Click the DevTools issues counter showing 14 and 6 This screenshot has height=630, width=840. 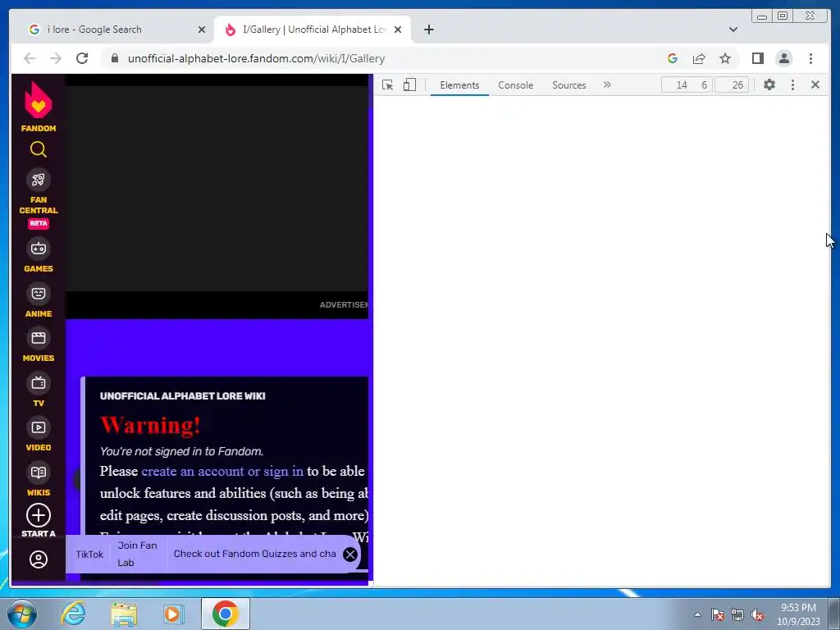687,85
